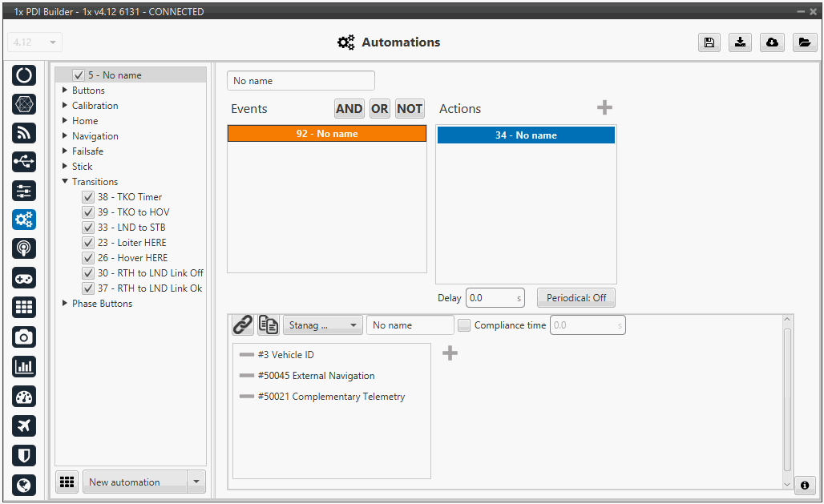This screenshot has height=504, width=824.
Task: Add a new action with the plus icon
Action: coord(604,108)
